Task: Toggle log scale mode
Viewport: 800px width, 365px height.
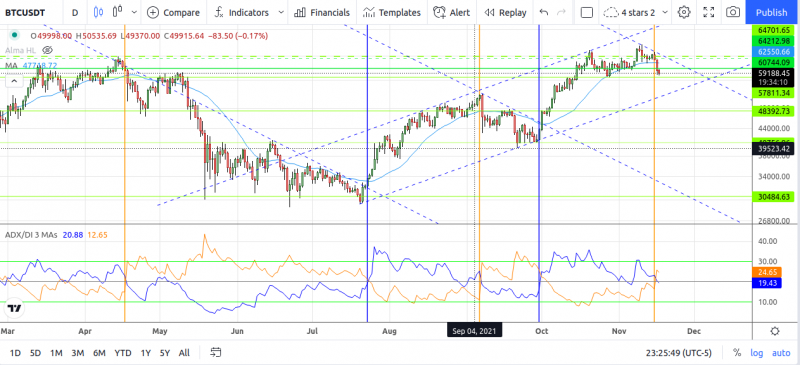Action: [756, 353]
